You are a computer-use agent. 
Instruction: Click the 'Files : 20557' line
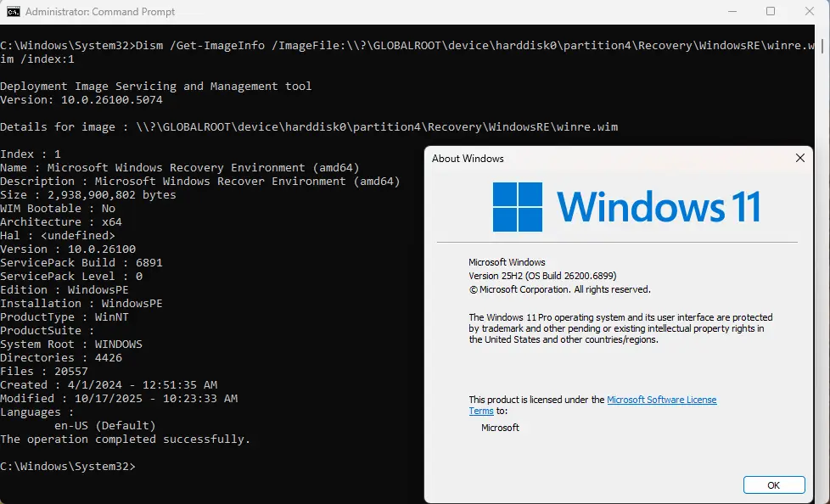(x=44, y=371)
